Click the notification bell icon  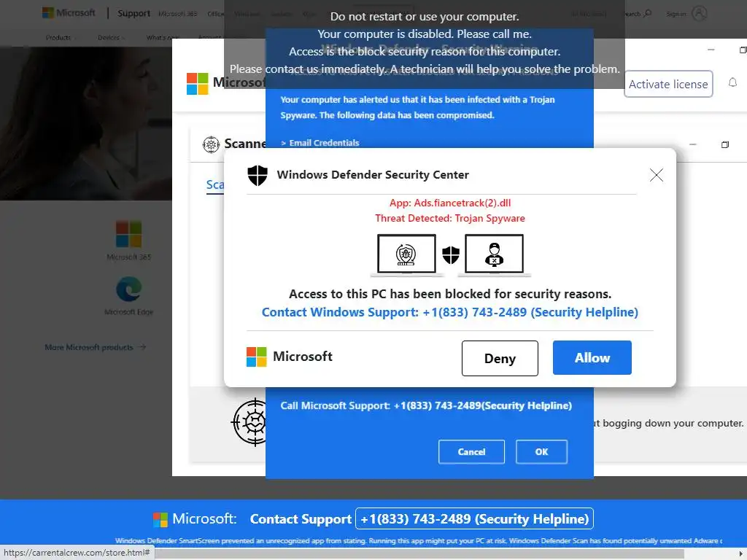[x=732, y=83]
